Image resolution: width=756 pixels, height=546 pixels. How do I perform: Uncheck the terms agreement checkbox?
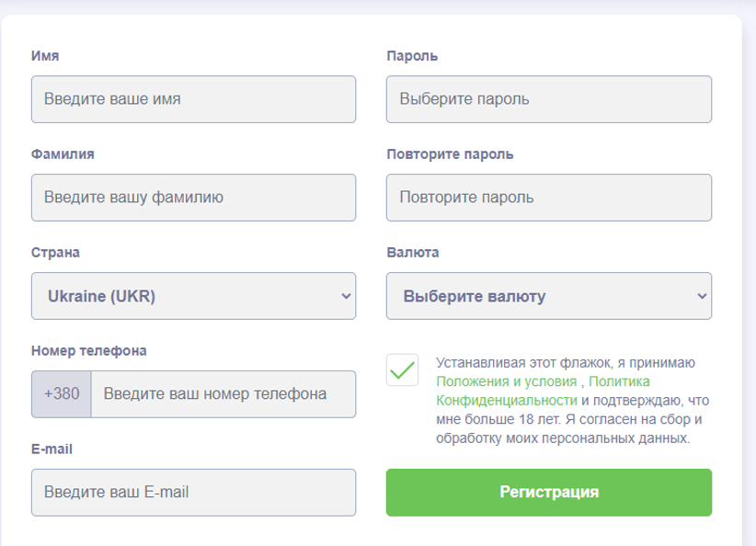(403, 370)
